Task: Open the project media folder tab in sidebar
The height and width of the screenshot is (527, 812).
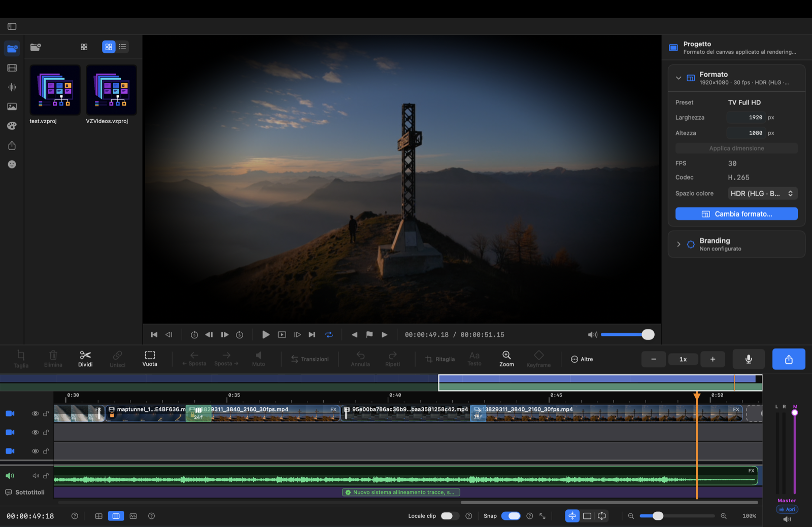Action: (12, 48)
